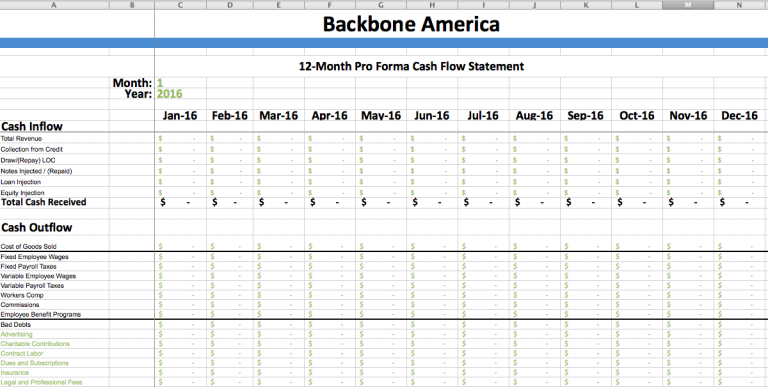Click the Loan Injection row label
This screenshot has height=387, width=768.
tap(21, 182)
